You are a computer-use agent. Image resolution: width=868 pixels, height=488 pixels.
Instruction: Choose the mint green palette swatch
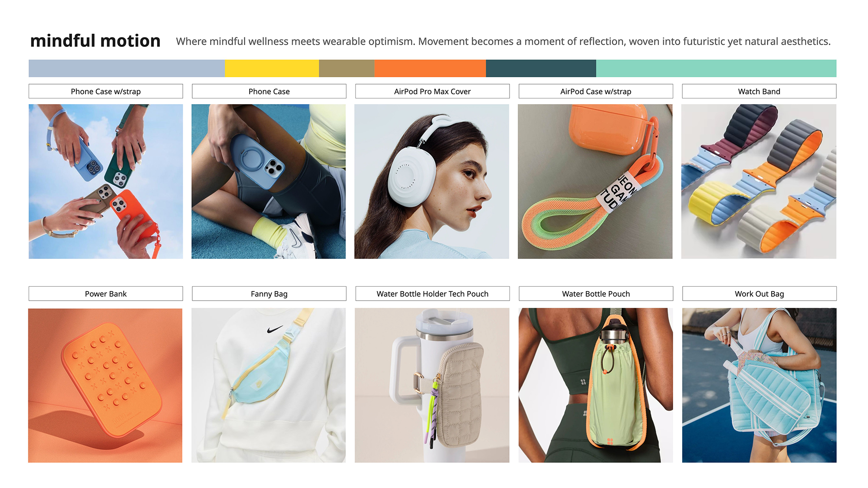pos(716,69)
